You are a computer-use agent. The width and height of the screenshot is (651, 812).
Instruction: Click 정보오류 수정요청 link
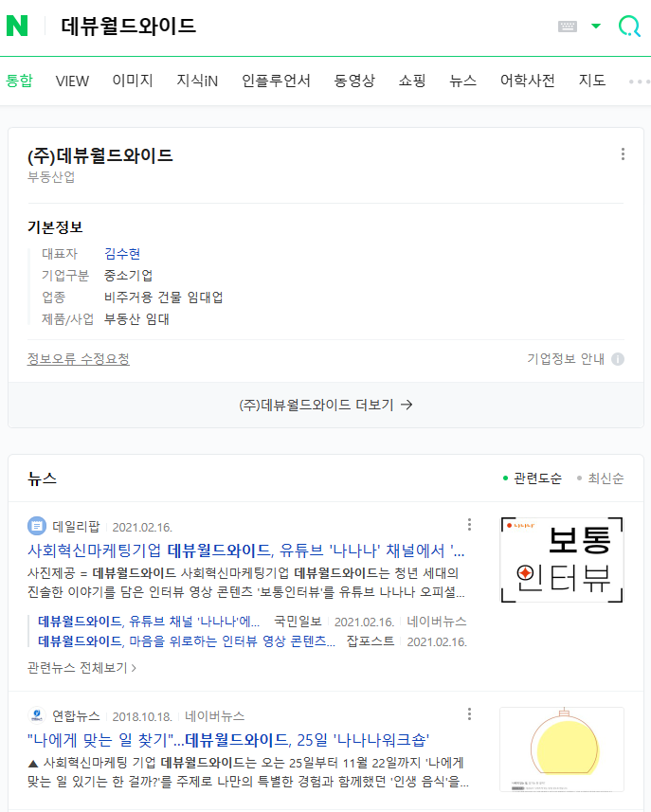click(x=79, y=359)
